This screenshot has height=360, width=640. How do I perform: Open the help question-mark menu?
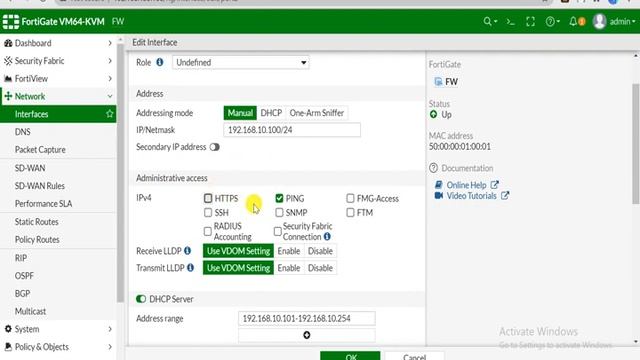(x=553, y=22)
